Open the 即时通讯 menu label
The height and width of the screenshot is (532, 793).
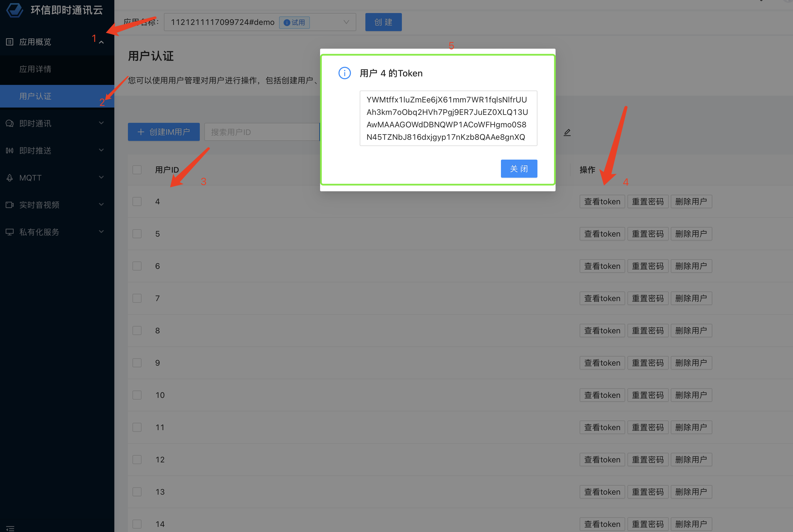pos(35,123)
